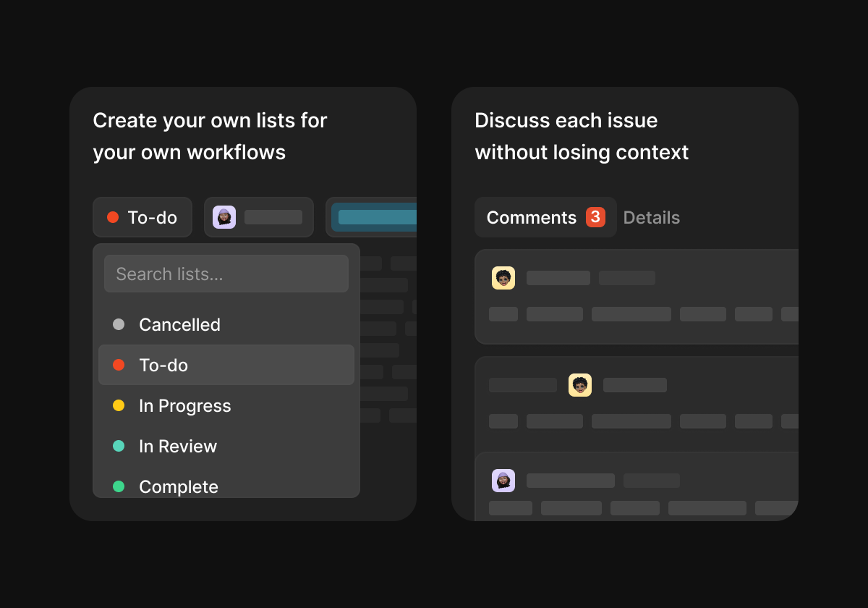Click the third comment's purple avatar

coord(503,481)
